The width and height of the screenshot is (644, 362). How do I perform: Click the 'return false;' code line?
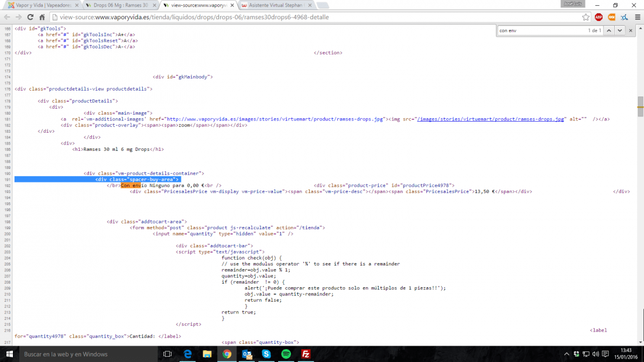263,300
